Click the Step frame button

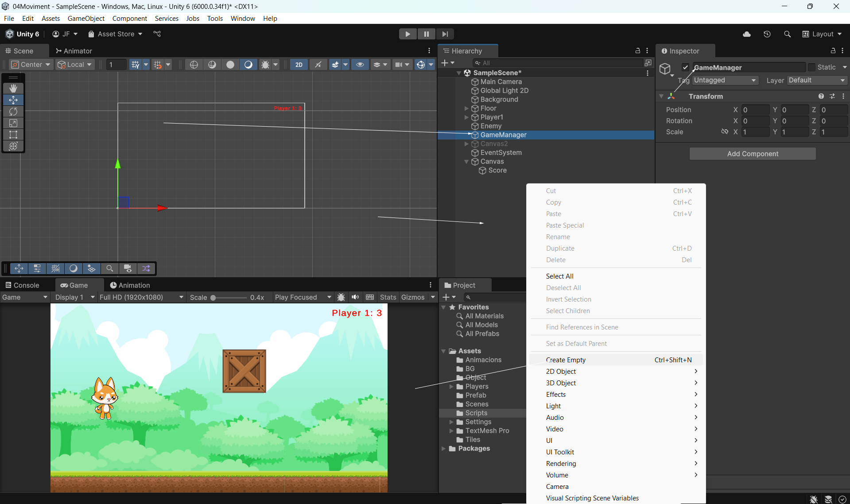pos(445,34)
